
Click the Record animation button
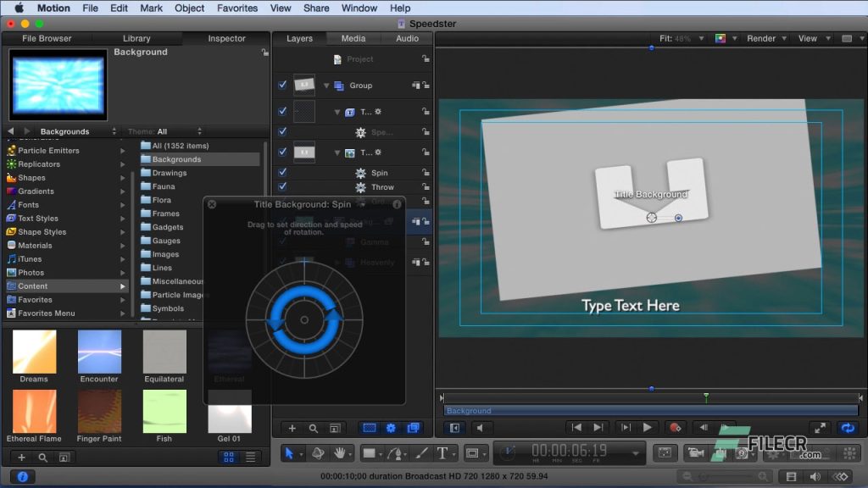(x=675, y=428)
